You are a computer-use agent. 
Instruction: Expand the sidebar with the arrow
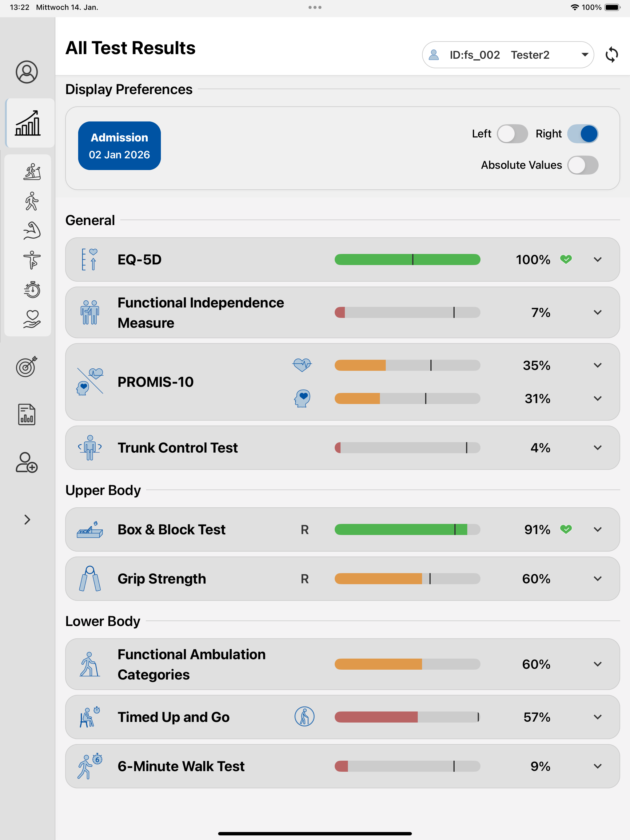coord(26,520)
